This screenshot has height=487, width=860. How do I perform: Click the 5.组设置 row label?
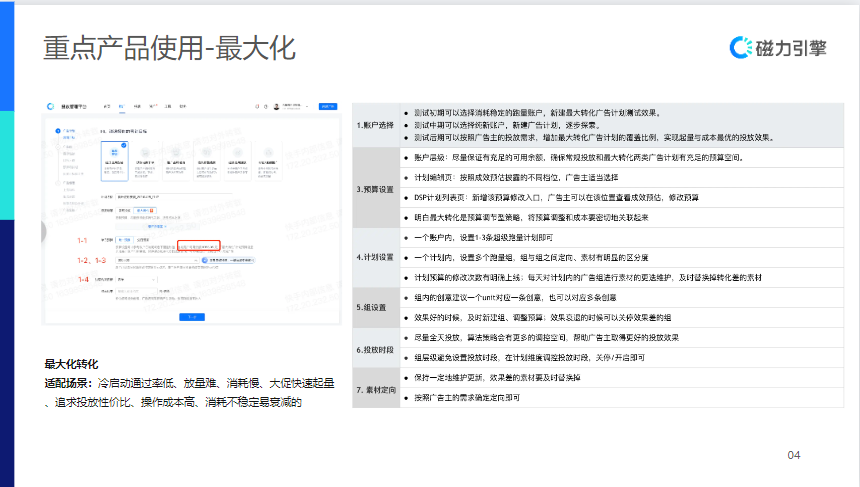pyautogui.click(x=371, y=308)
